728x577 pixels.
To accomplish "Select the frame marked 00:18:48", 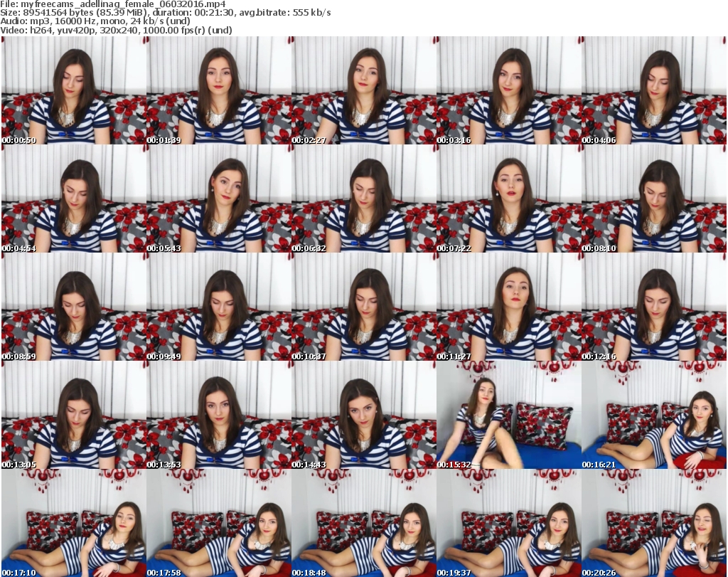I will 363,523.
